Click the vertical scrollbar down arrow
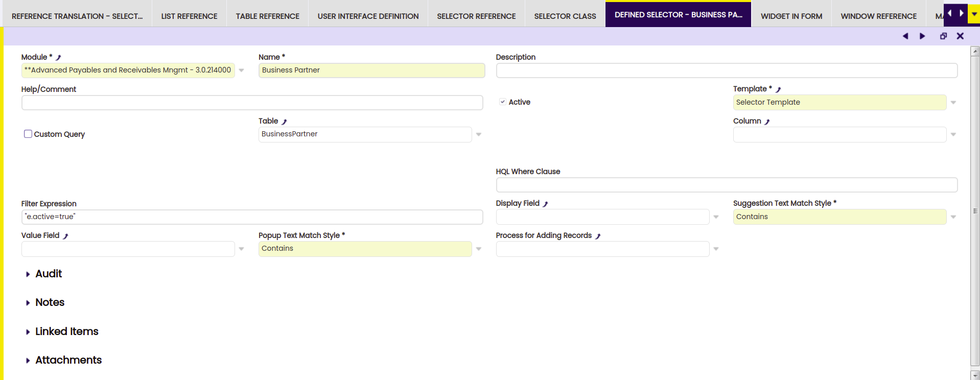This screenshot has width=980, height=380. pyautogui.click(x=975, y=375)
